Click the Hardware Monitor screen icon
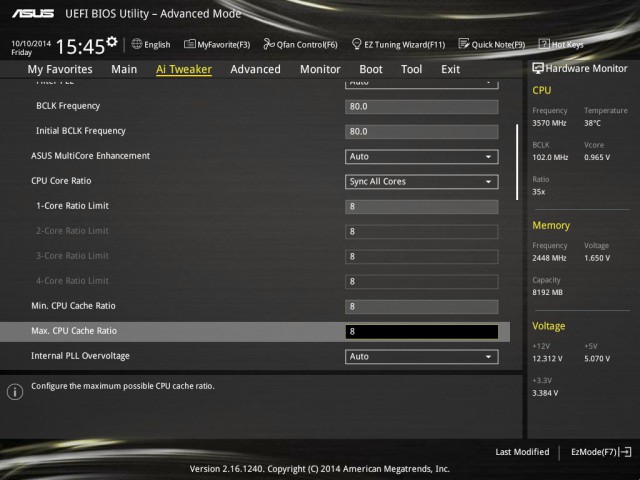This screenshot has width=640, height=480. click(538, 68)
